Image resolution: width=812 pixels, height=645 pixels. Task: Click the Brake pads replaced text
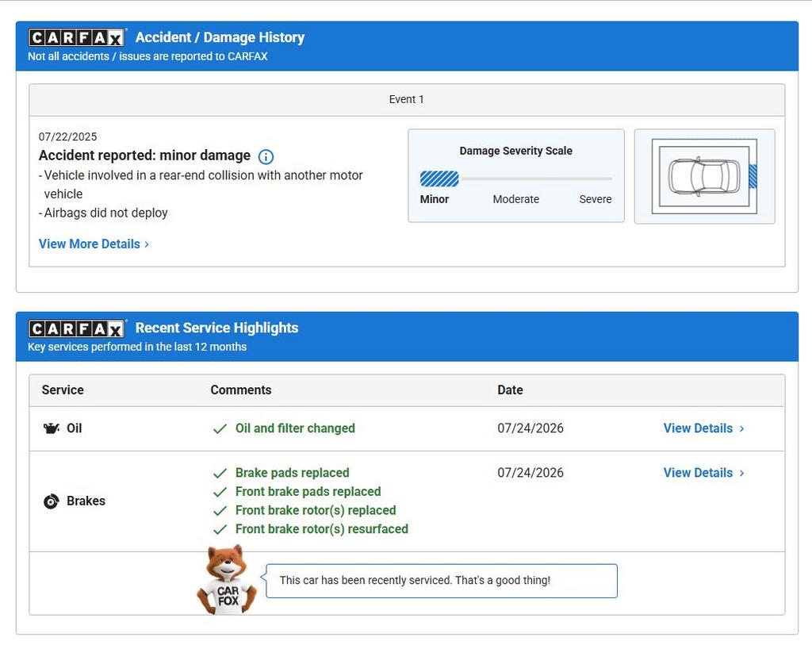292,473
